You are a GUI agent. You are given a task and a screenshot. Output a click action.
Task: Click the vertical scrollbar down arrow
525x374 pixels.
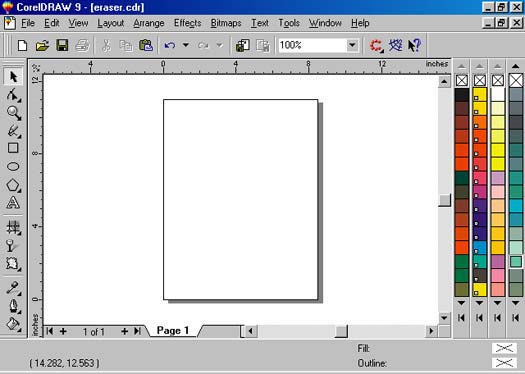(444, 318)
